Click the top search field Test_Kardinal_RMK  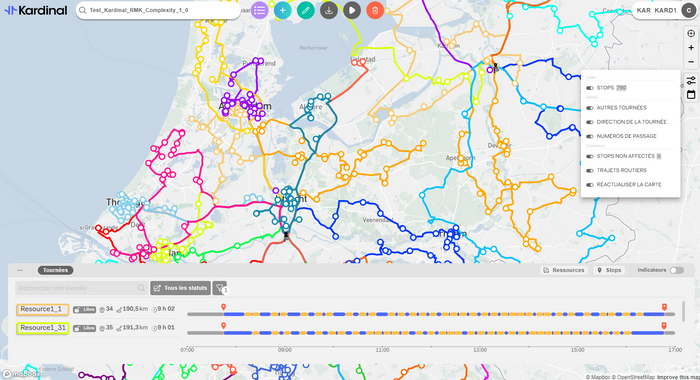coord(158,10)
